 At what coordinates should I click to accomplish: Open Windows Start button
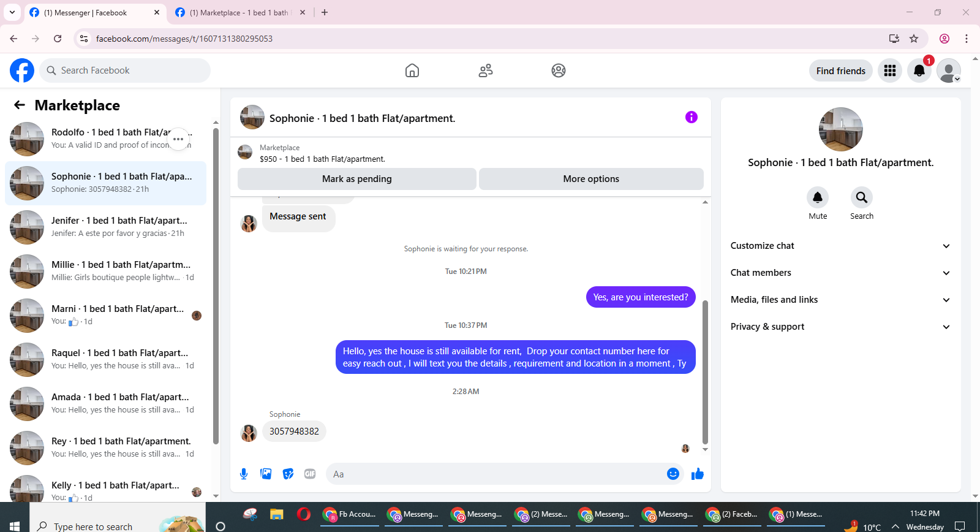(x=15, y=526)
